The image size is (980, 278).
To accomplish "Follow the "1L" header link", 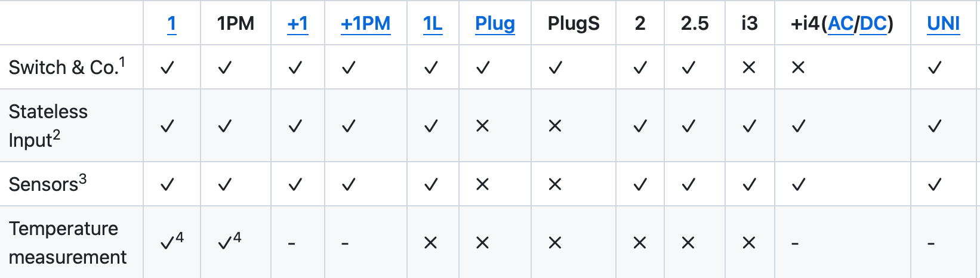I will click(x=433, y=23).
